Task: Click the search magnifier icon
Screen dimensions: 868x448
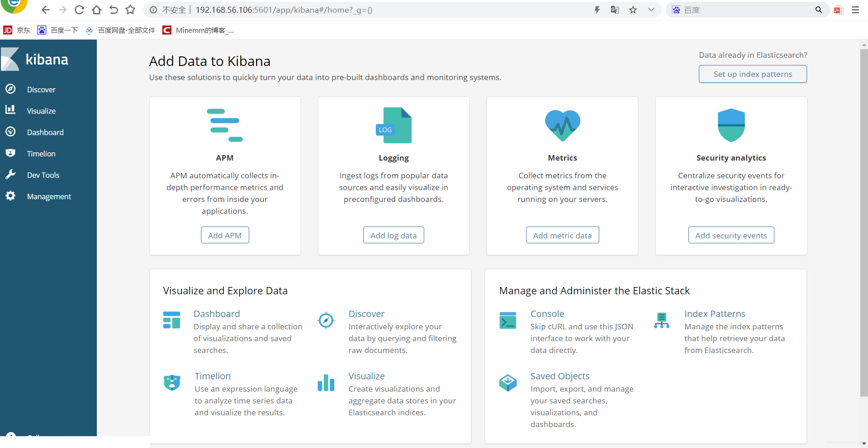Action: 818,10
